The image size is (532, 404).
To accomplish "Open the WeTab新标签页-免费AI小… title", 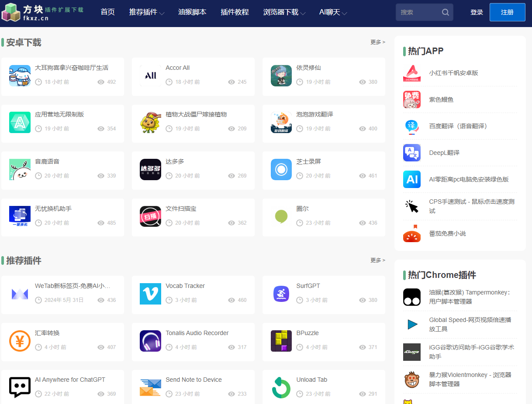I will click(73, 286).
